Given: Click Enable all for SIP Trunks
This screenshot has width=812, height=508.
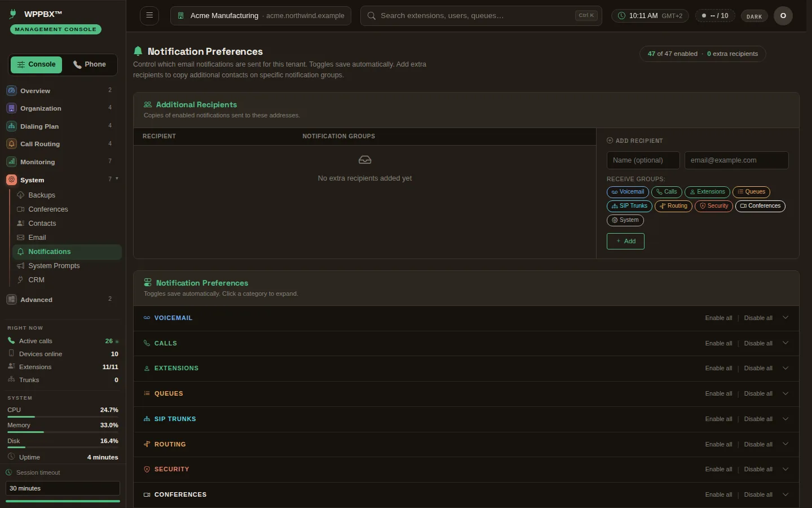Looking at the screenshot, I should (x=718, y=419).
